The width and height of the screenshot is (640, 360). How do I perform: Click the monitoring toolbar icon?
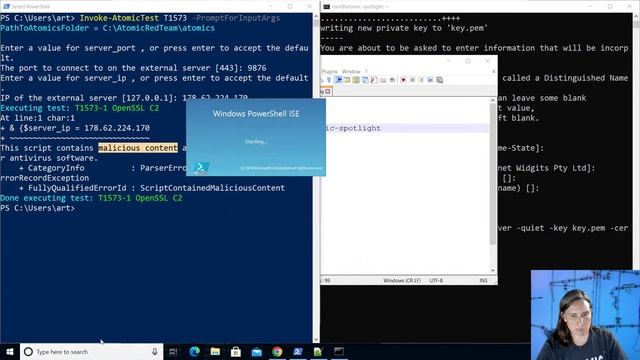point(392,80)
